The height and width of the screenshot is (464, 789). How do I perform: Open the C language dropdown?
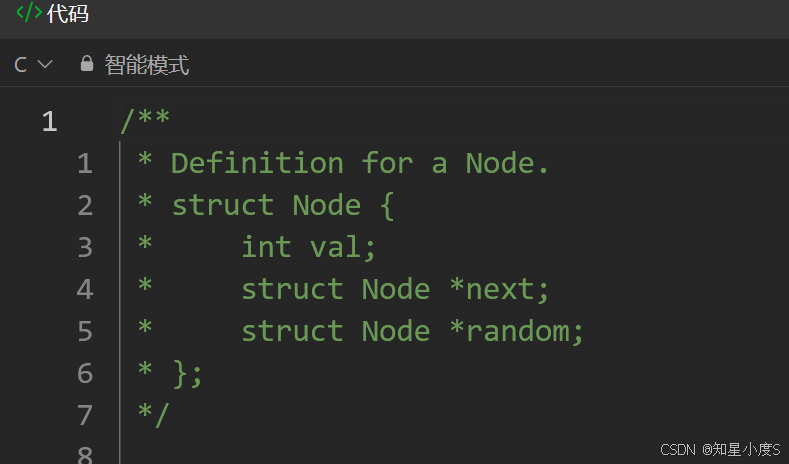tap(33, 64)
